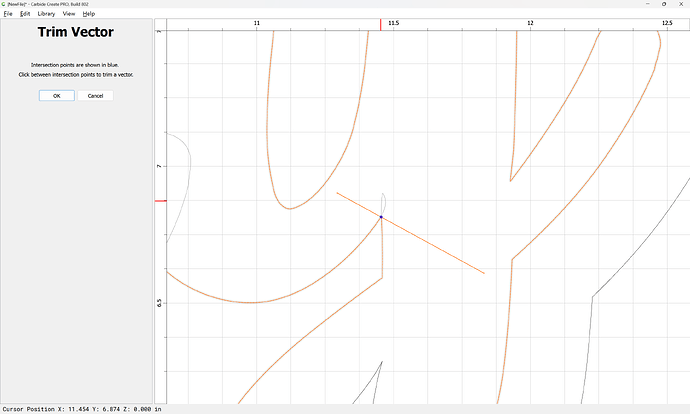Trim the diagonal line's upper-left segment
Screen dimensions: 690x414
click(x=357, y=204)
